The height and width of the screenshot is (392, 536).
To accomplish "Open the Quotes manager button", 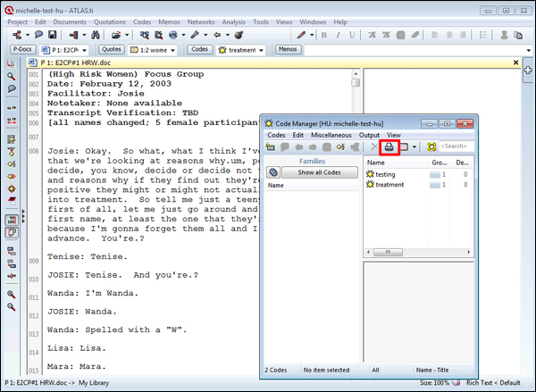I will (x=112, y=50).
